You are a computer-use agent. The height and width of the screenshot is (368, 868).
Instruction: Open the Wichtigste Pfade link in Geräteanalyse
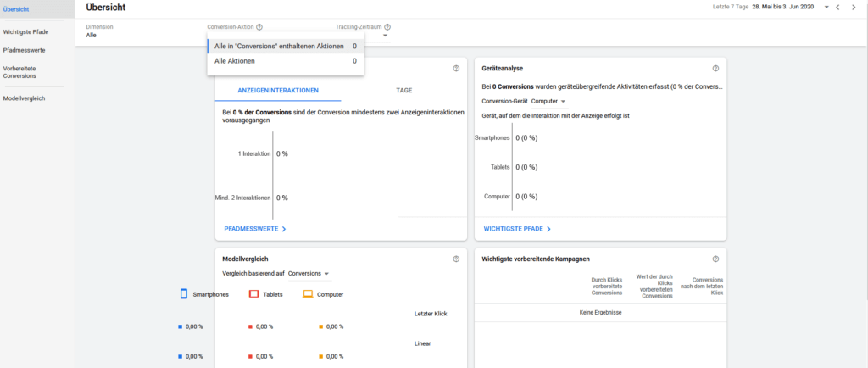[517, 229]
